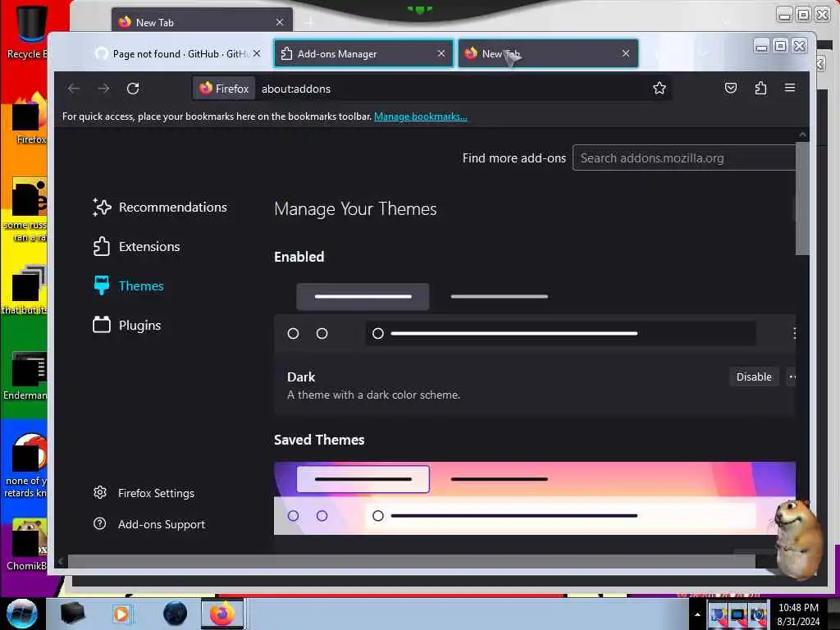Open the ChomikB desktop icon
This screenshot has width=840, height=630.
tap(27, 544)
